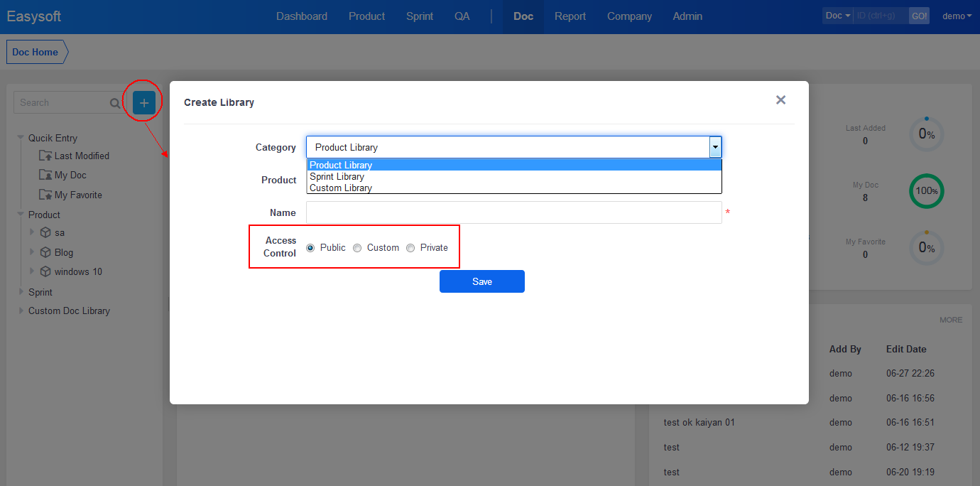Click the search magnifier icon in sidebar

[115, 103]
